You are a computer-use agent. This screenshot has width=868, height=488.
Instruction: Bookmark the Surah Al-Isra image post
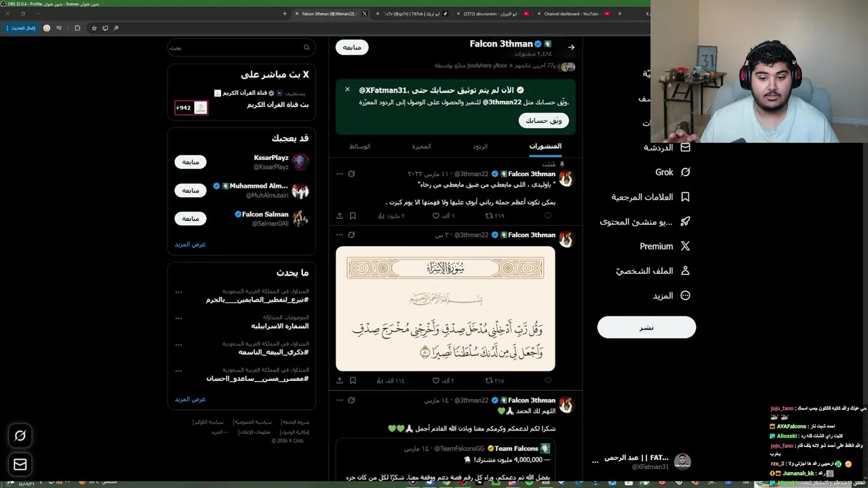click(353, 381)
